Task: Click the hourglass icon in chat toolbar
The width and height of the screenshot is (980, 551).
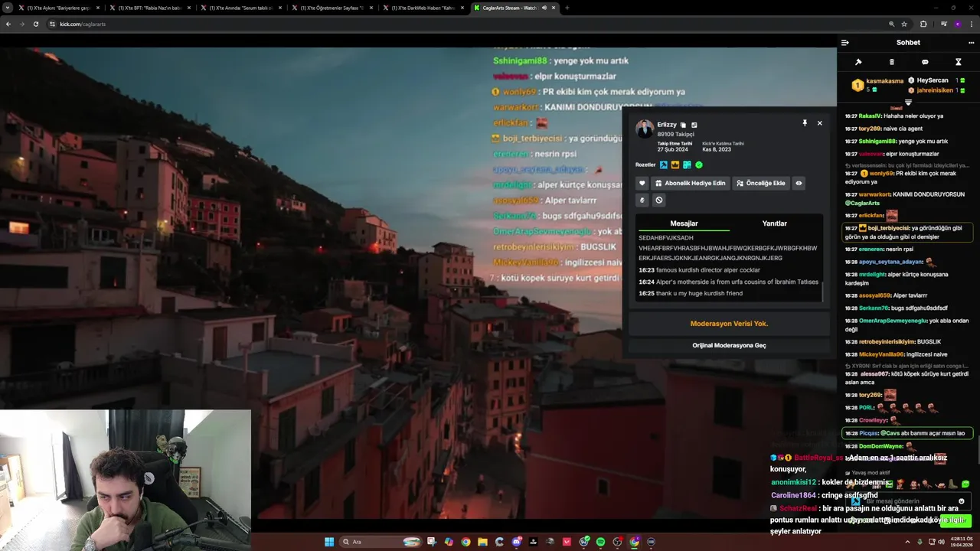Action: [x=958, y=62]
